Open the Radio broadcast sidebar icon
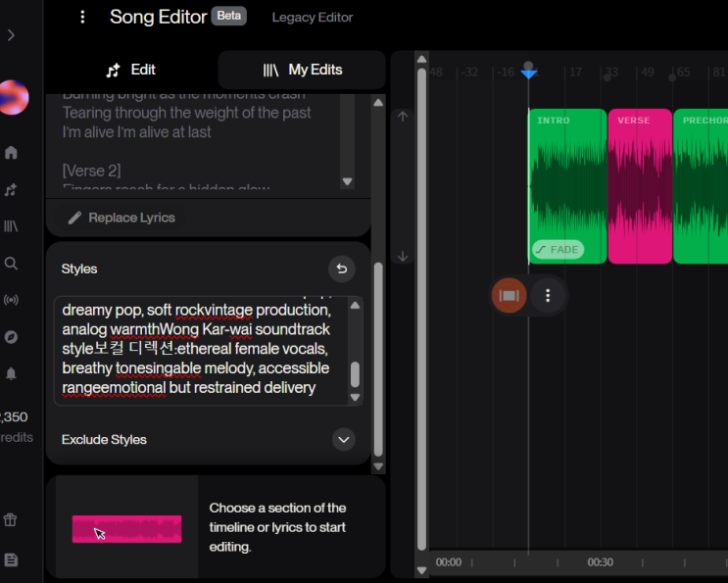 pyautogui.click(x=11, y=300)
